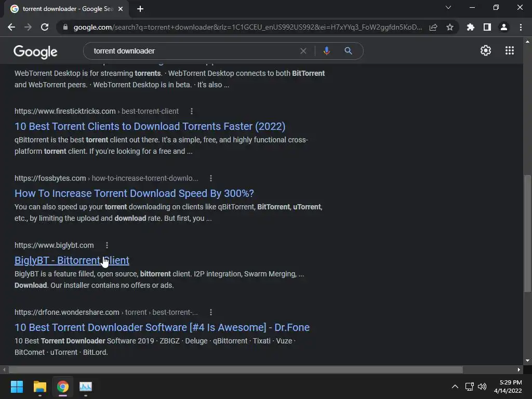
Task: Click the horizontal scroll right arrow
Action: pyautogui.click(x=519, y=369)
